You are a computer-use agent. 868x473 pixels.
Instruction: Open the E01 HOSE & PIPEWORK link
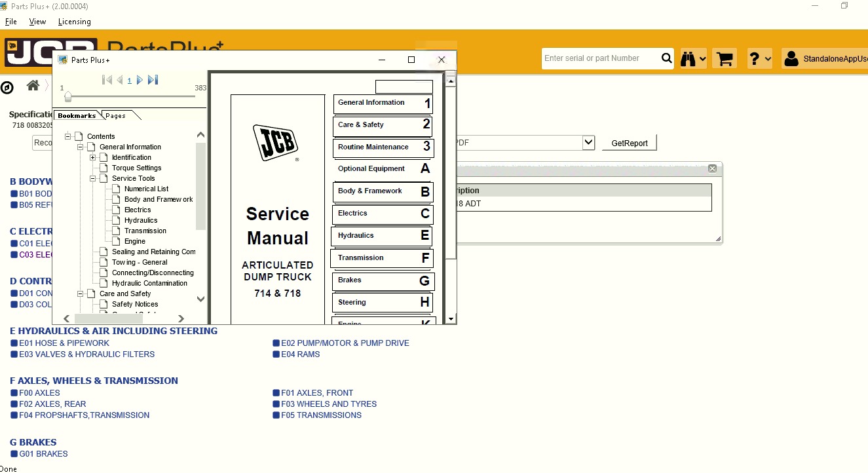64,343
